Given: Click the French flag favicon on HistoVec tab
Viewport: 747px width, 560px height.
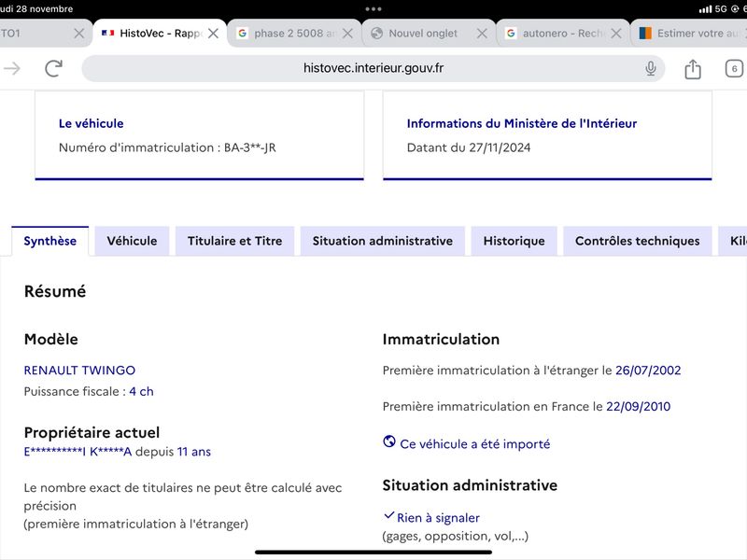Looking at the screenshot, I should [x=108, y=33].
